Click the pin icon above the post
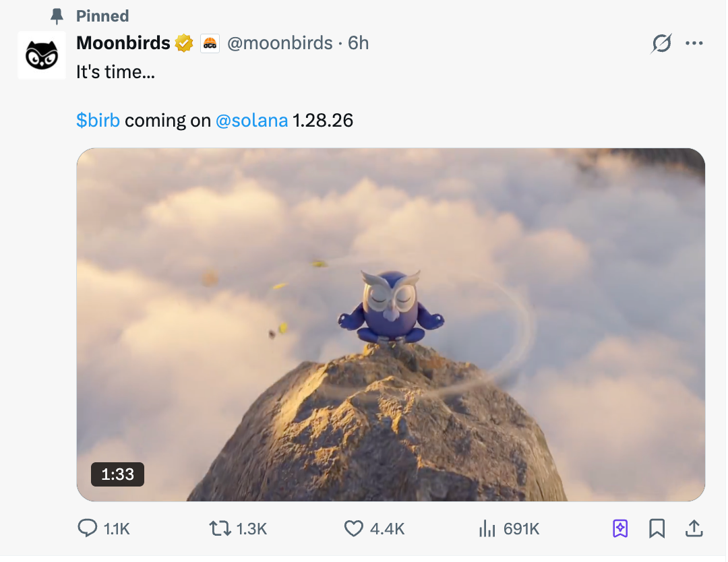 coord(57,16)
